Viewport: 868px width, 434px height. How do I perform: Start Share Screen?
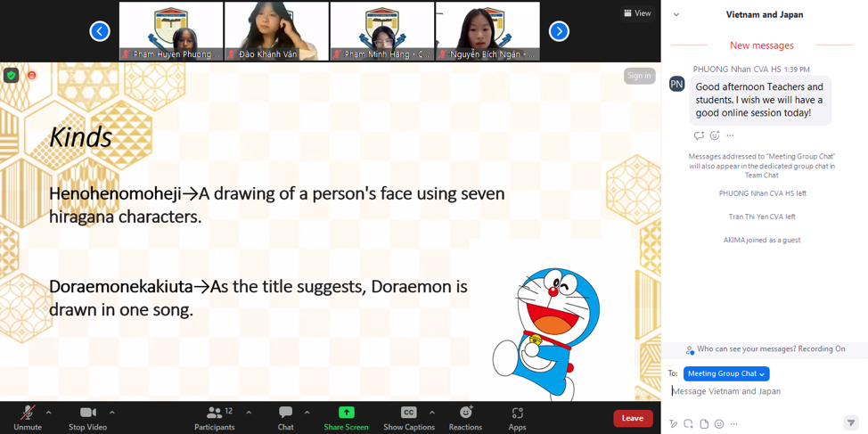(346, 418)
